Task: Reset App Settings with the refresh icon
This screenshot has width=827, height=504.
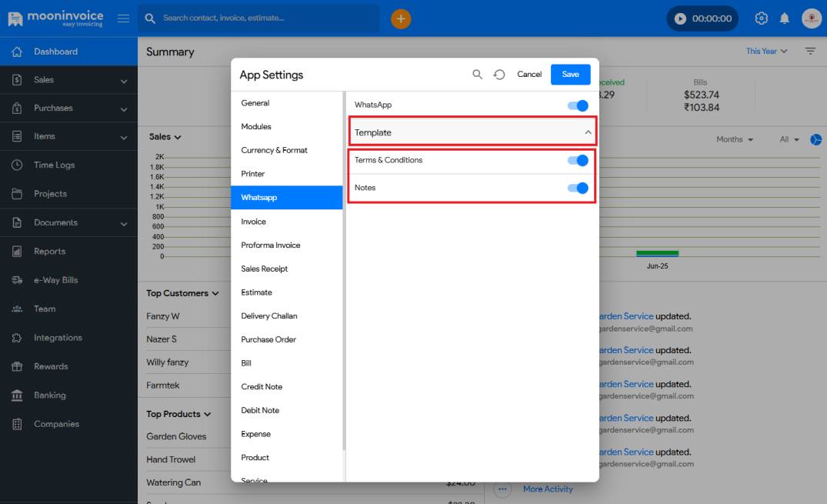Action: click(x=499, y=75)
